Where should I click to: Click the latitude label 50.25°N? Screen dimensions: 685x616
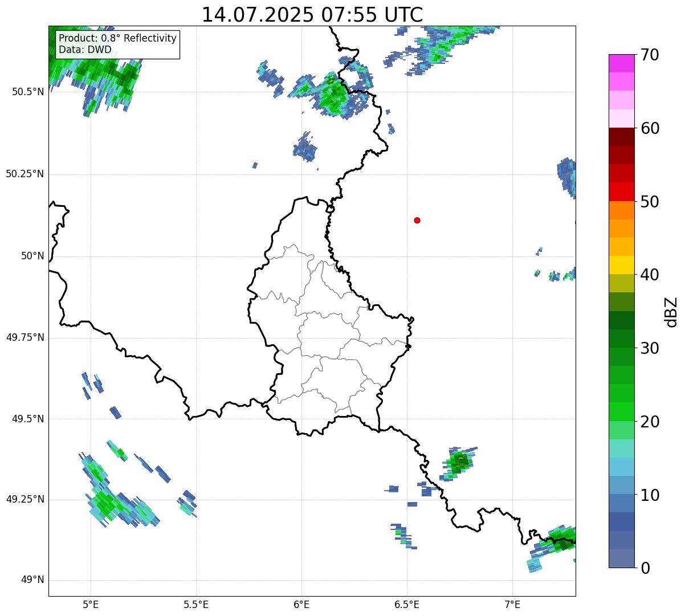point(25,174)
